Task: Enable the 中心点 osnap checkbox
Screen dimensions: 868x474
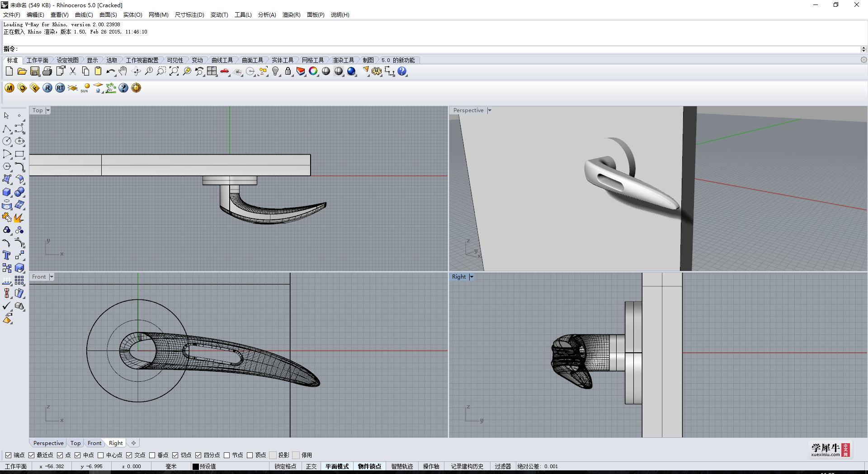Action: [100, 455]
